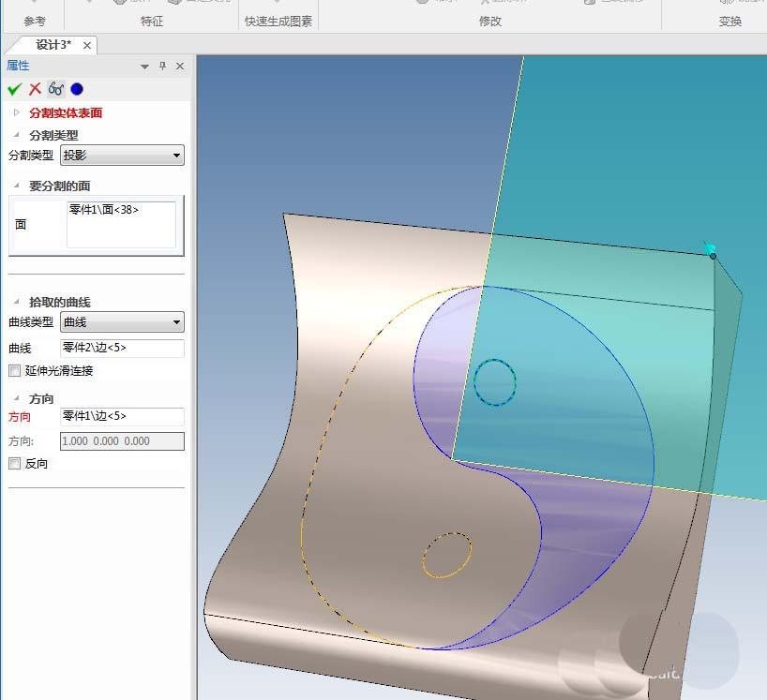Switch to the 设计3 document tab

52,44
